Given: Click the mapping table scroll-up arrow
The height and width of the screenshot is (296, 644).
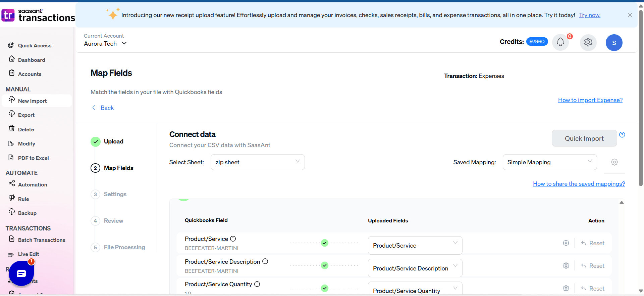Looking at the screenshot, I should click(x=622, y=203).
